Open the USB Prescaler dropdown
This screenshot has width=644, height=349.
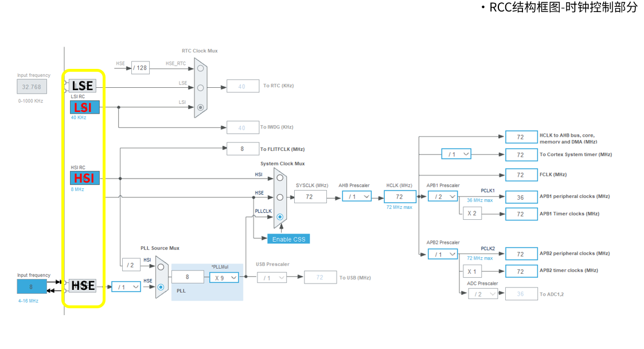271,278
